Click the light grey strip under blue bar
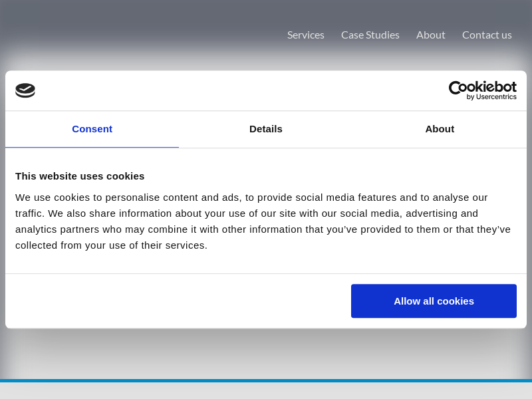 (x=266, y=391)
